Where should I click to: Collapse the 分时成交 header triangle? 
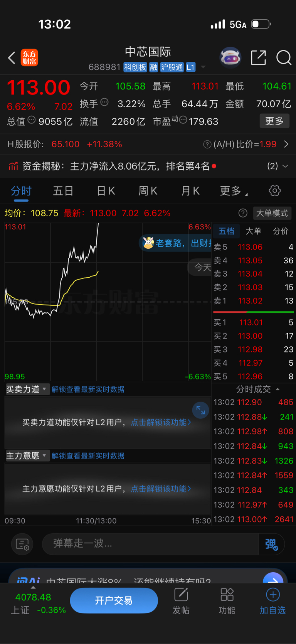[x=277, y=389]
